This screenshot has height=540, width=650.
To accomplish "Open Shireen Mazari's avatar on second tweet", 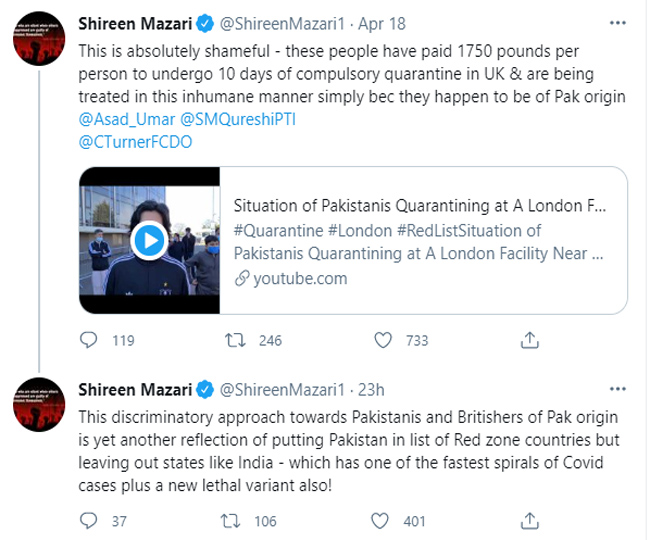I will coord(42,403).
